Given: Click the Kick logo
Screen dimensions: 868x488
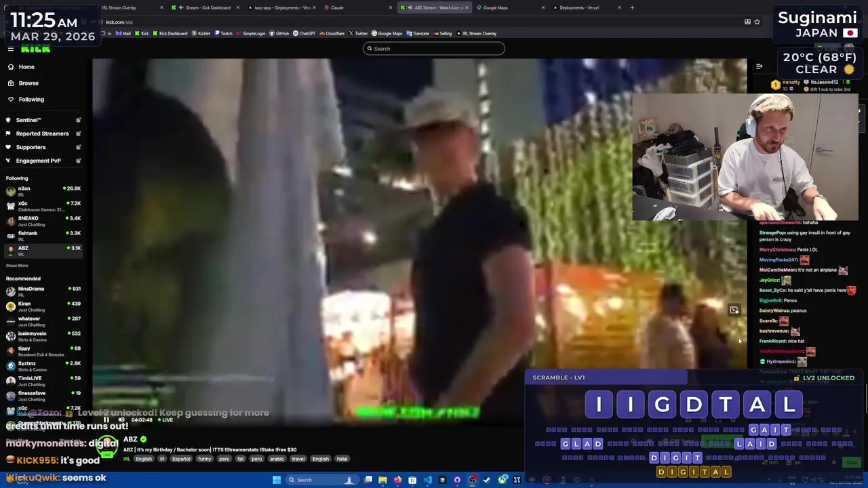Looking at the screenshot, I should pyautogui.click(x=35, y=49).
